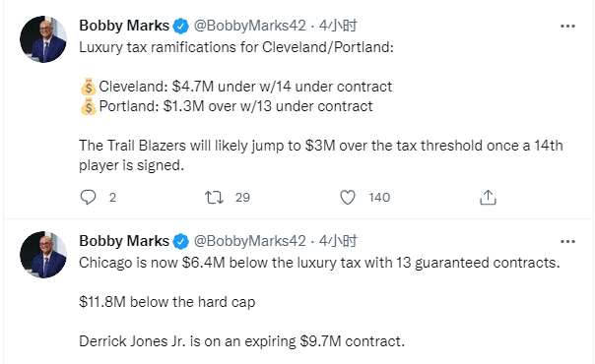This screenshot has width=595, height=364.
Task: Open the Chicago tweet's 4小时 timestamp
Action: click(338, 241)
